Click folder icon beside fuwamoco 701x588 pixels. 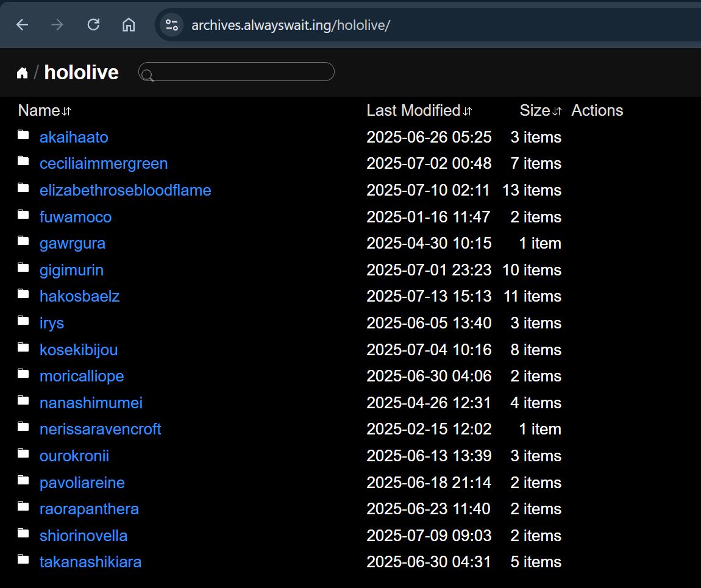click(x=23, y=214)
